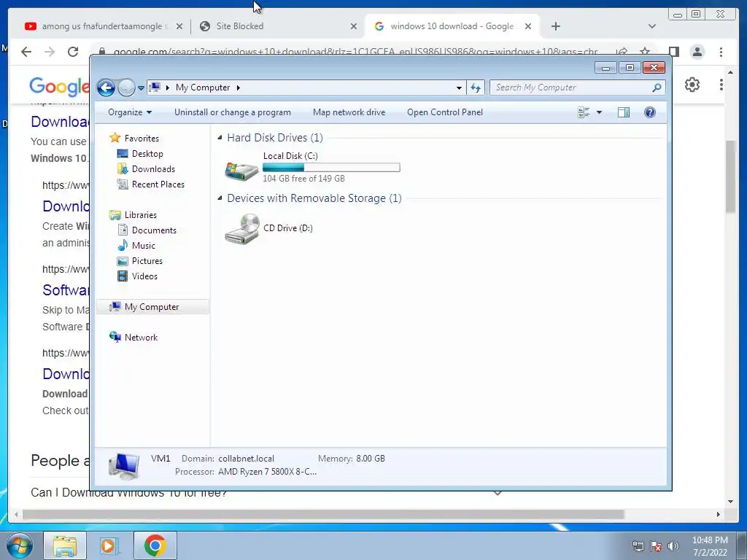Open Windows Explorer from taskbar

65,546
